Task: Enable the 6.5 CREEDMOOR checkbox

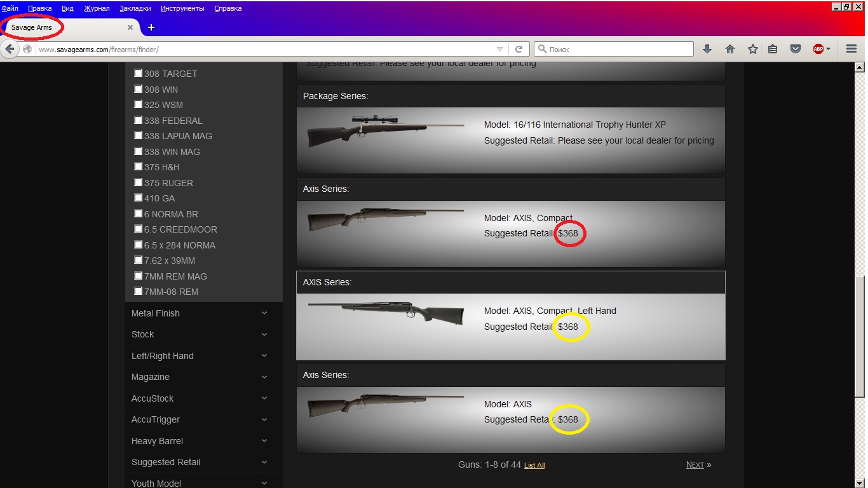Action: coord(138,229)
